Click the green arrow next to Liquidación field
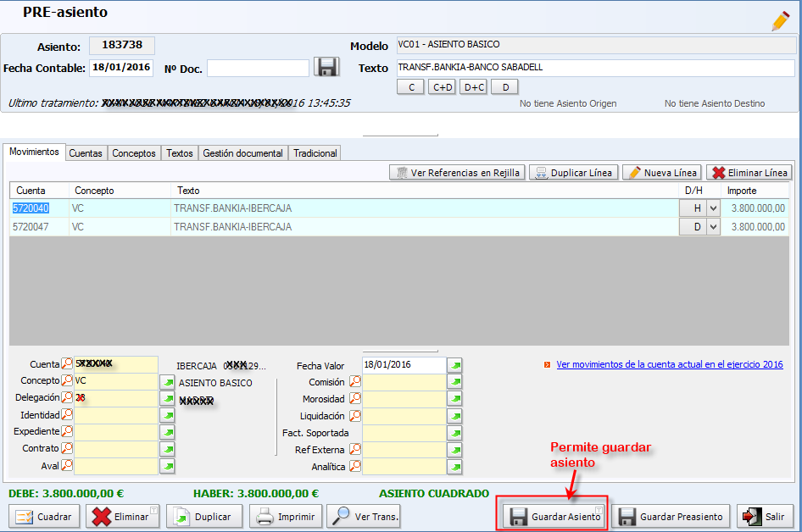 (454, 416)
